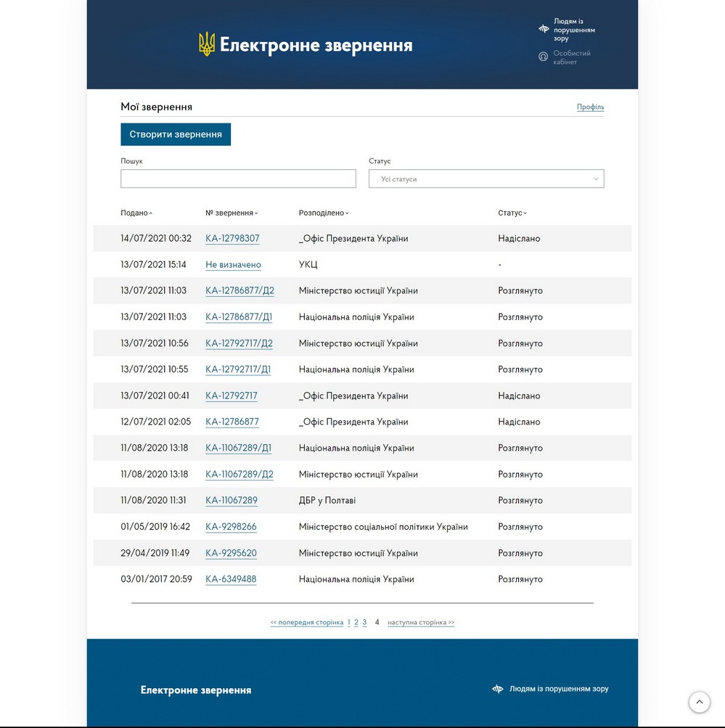Click the Мої звернення heading
725x728 pixels.
pyautogui.click(x=157, y=107)
